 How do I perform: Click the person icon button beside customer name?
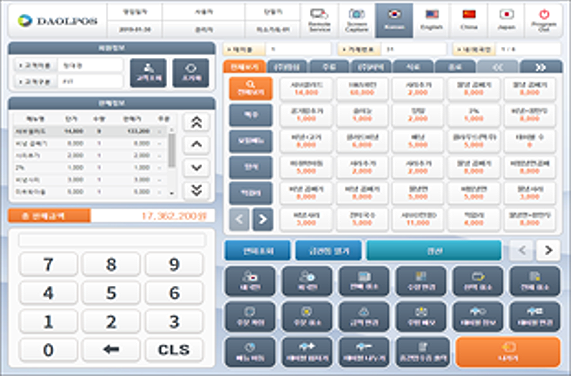pos(148,73)
